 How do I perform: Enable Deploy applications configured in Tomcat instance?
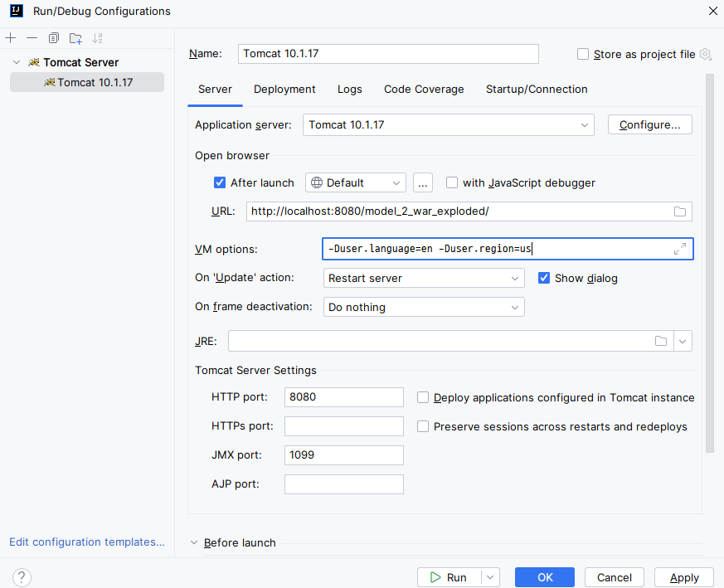tap(422, 398)
